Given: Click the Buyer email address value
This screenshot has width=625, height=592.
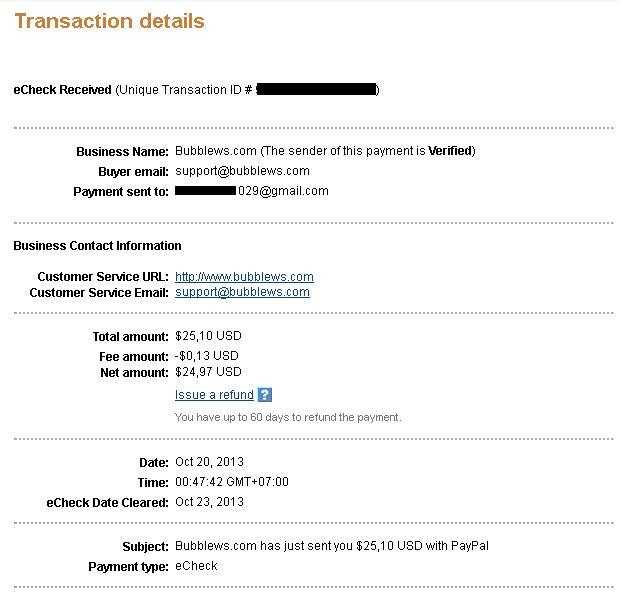Looking at the screenshot, I should pos(242,171).
